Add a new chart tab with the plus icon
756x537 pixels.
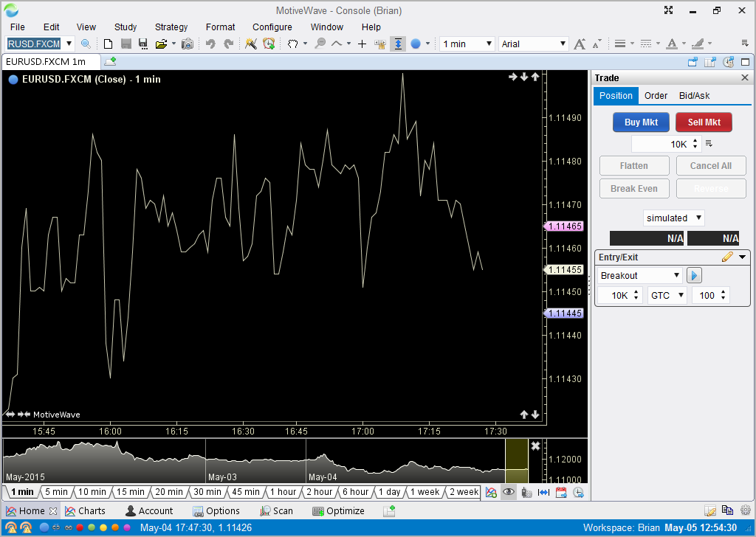coord(111,61)
